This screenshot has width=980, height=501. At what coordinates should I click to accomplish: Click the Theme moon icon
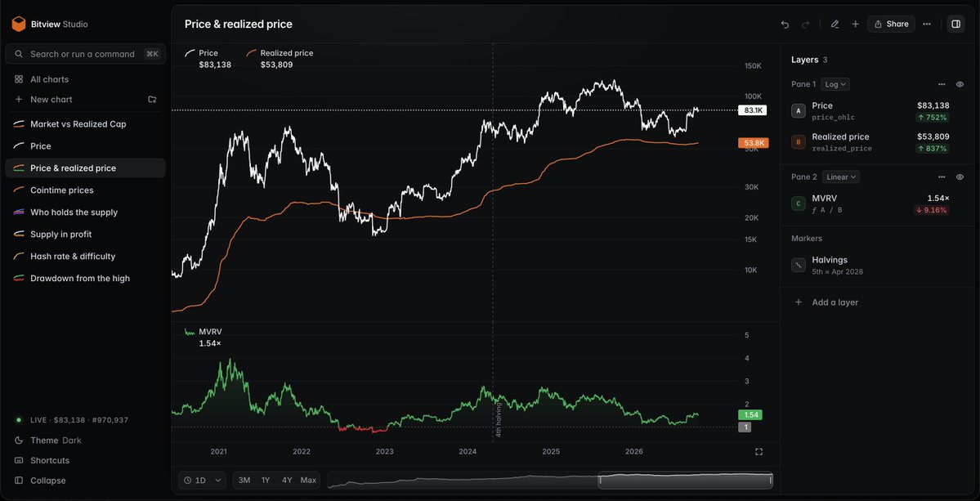(19, 441)
